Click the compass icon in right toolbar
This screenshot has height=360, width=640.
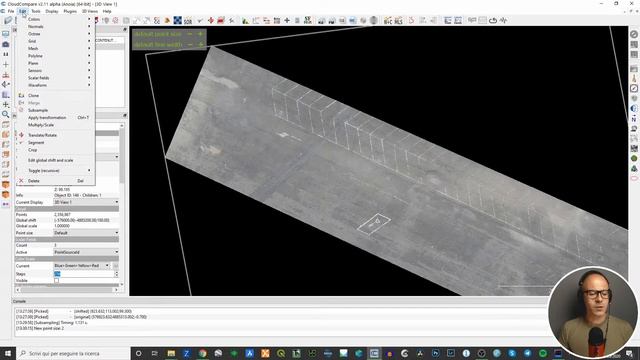pos(634,88)
